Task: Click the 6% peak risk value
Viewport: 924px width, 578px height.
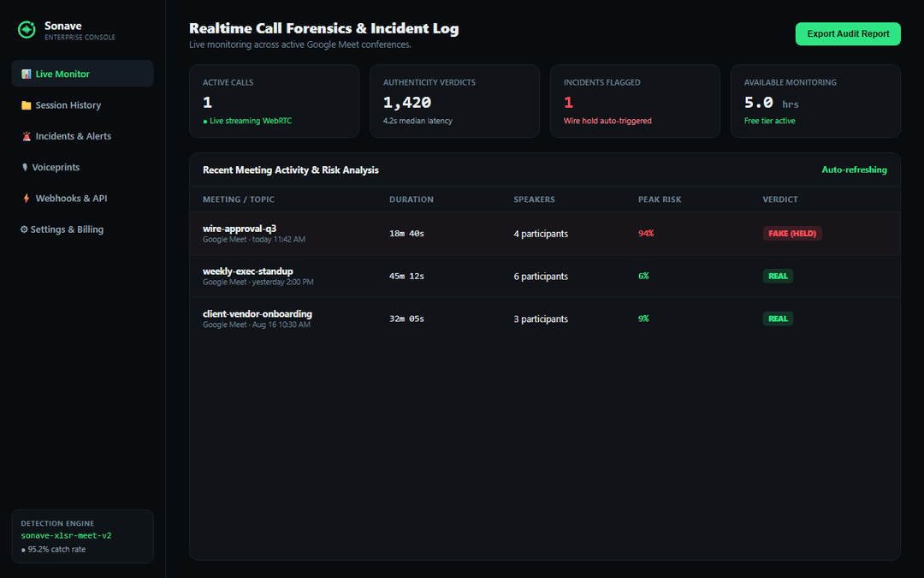Action: coord(643,276)
